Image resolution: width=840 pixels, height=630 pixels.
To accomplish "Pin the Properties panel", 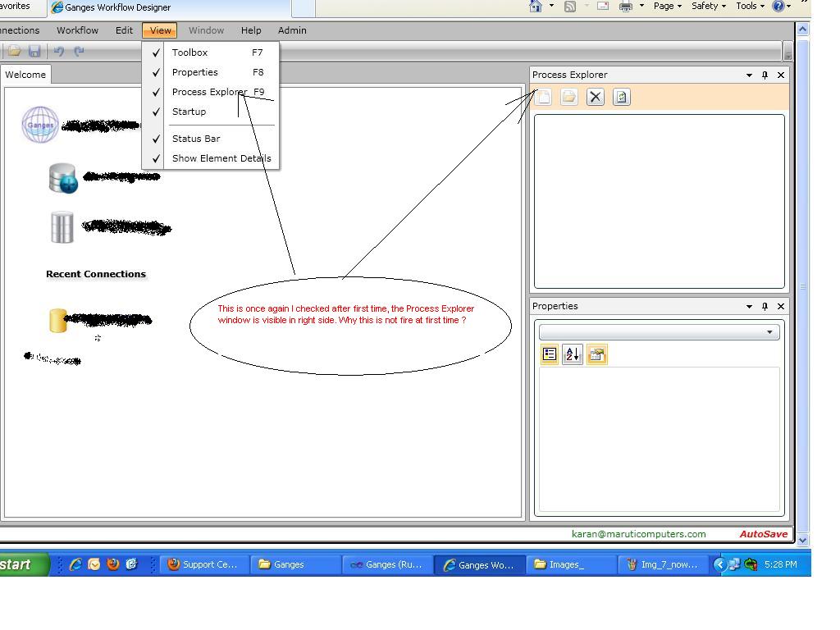I will (765, 307).
